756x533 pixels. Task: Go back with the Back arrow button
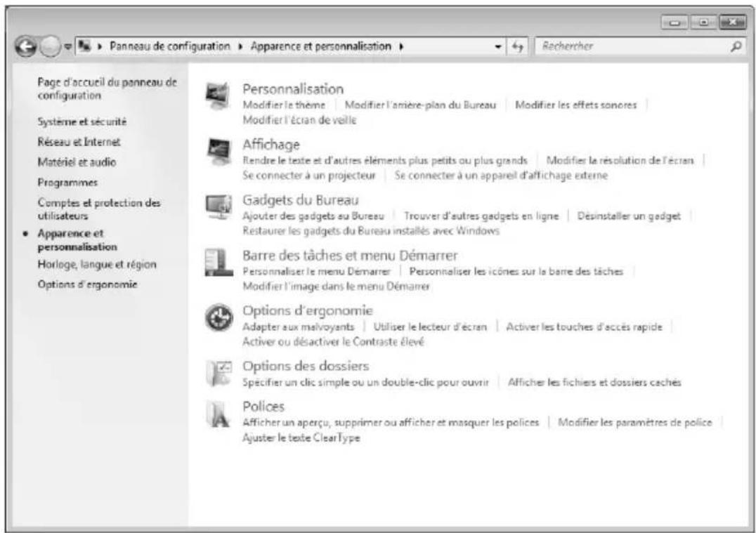pos(25,47)
